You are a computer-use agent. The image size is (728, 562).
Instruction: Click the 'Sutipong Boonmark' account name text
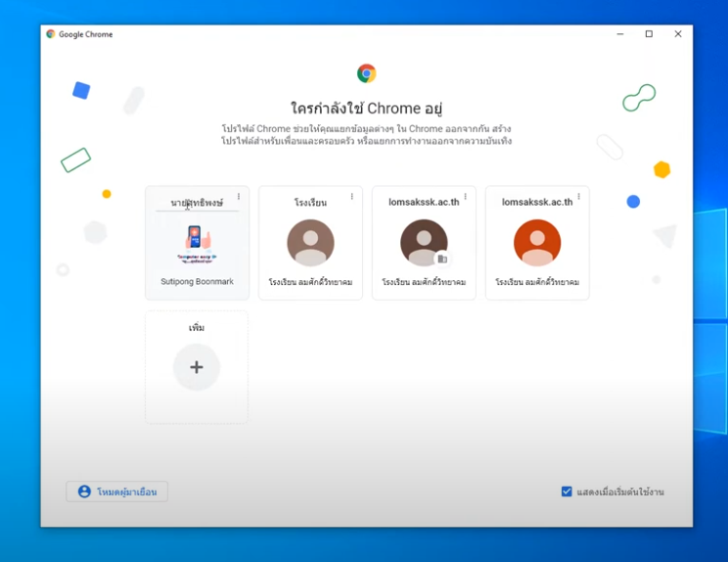197,281
